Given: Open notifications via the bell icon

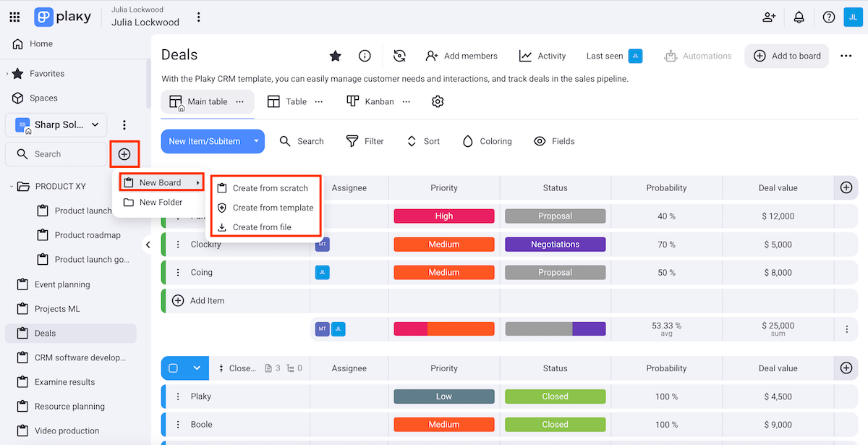Looking at the screenshot, I should [799, 16].
